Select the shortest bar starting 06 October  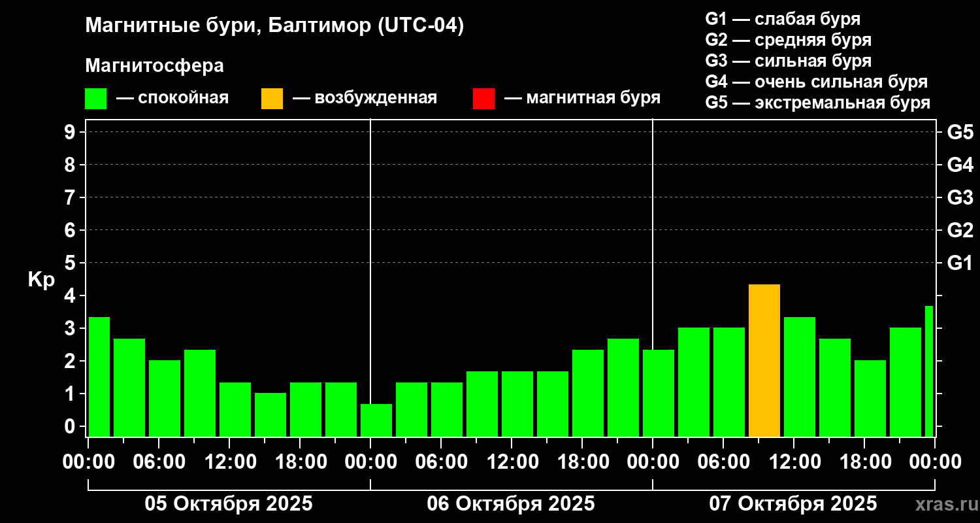tap(376, 420)
